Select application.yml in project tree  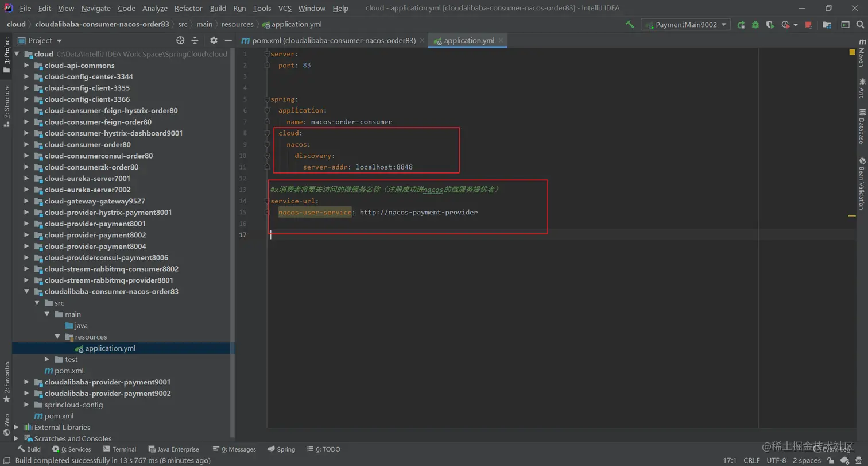[x=110, y=348]
